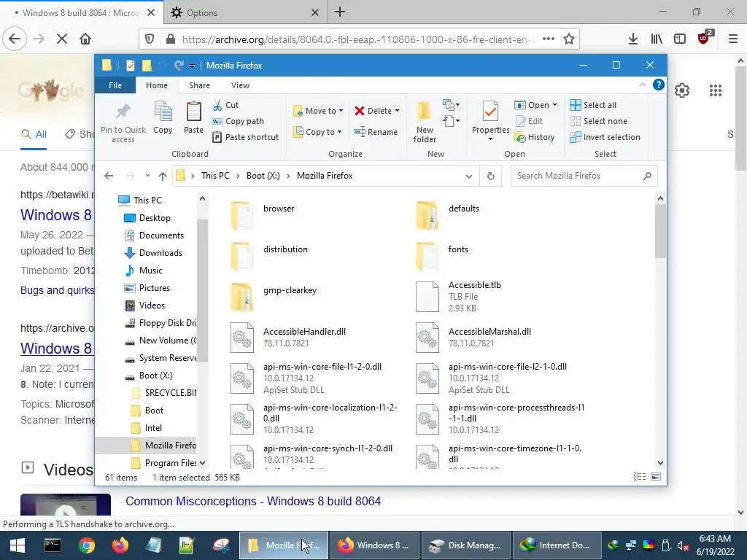Bookmark this page with star icon

(569, 39)
